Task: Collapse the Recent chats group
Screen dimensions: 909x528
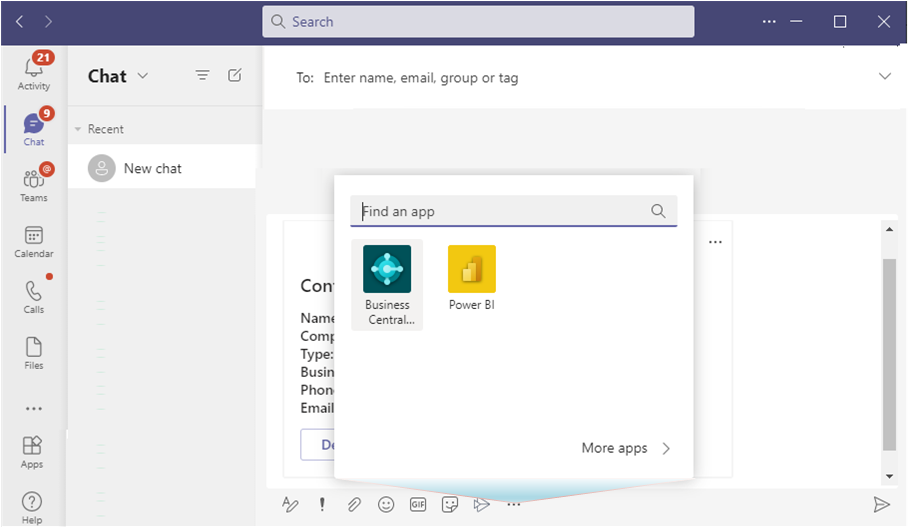Action: [x=78, y=129]
